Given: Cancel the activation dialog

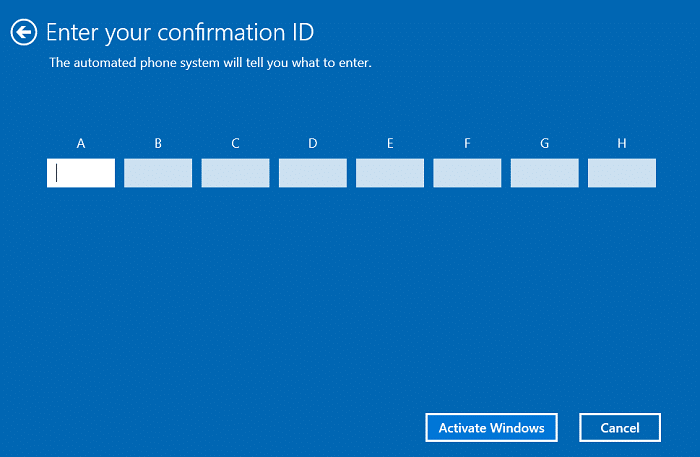Looking at the screenshot, I should 620,427.
